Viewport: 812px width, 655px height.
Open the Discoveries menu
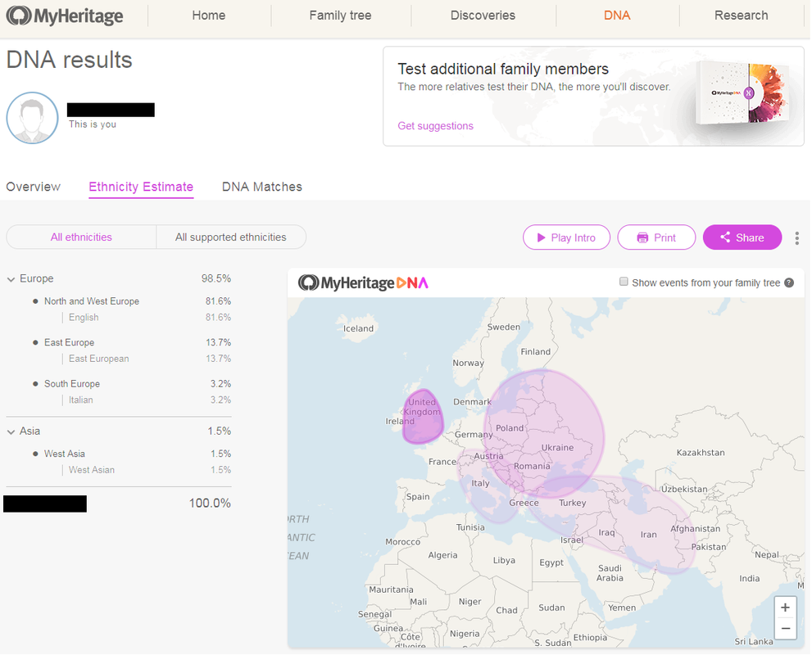[483, 16]
